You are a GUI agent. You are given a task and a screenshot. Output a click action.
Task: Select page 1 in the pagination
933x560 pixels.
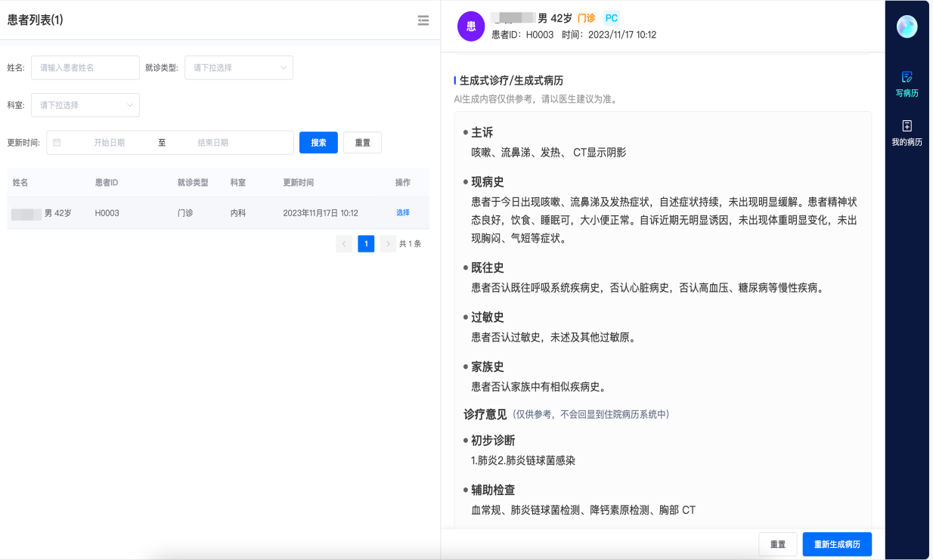click(366, 243)
